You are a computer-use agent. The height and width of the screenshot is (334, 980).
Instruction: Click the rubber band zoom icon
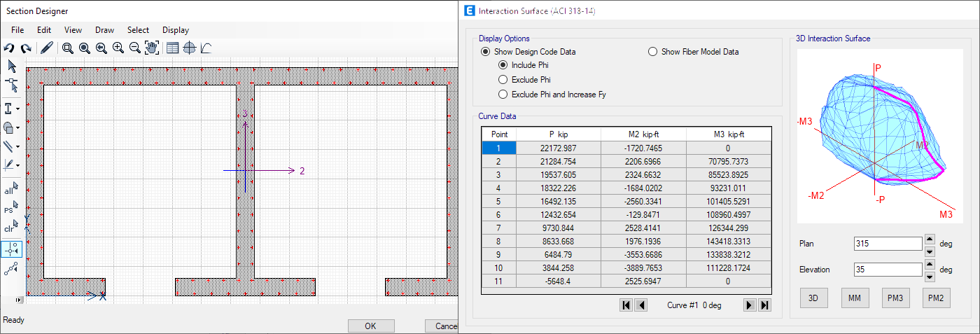[x=67, y=48]
